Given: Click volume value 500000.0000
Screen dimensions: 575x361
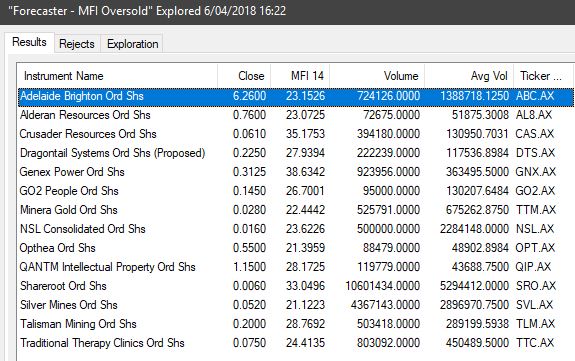Looking at the screenshot, I should point(389,229).
